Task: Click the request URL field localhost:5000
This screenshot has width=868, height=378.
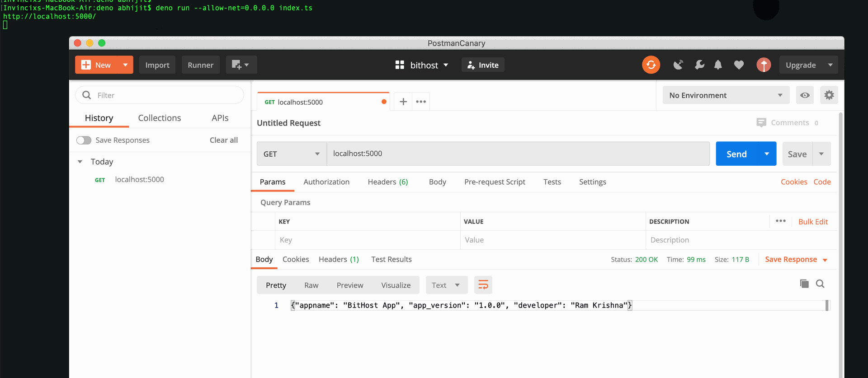Action: coord(518,154)
